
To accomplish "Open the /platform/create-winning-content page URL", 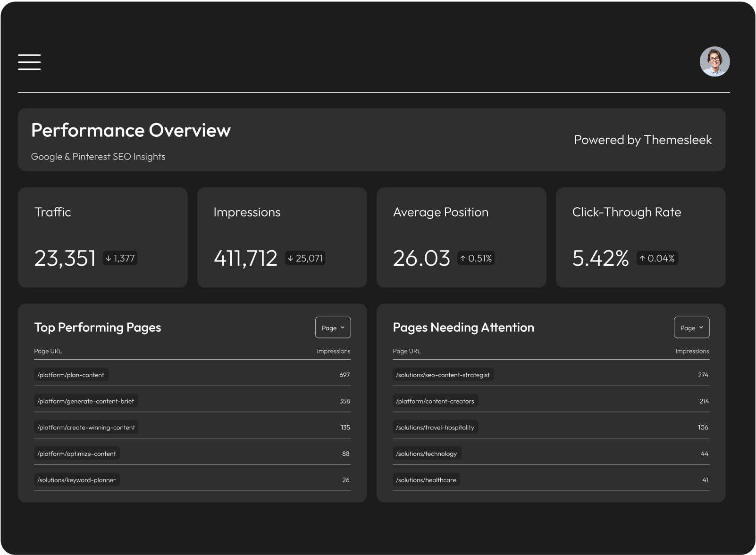I will coord(86,428).
